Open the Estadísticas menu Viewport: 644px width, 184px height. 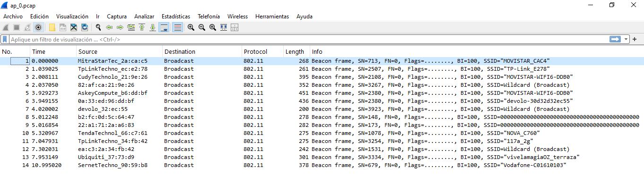pyautogui.click(x=176, y=17)
